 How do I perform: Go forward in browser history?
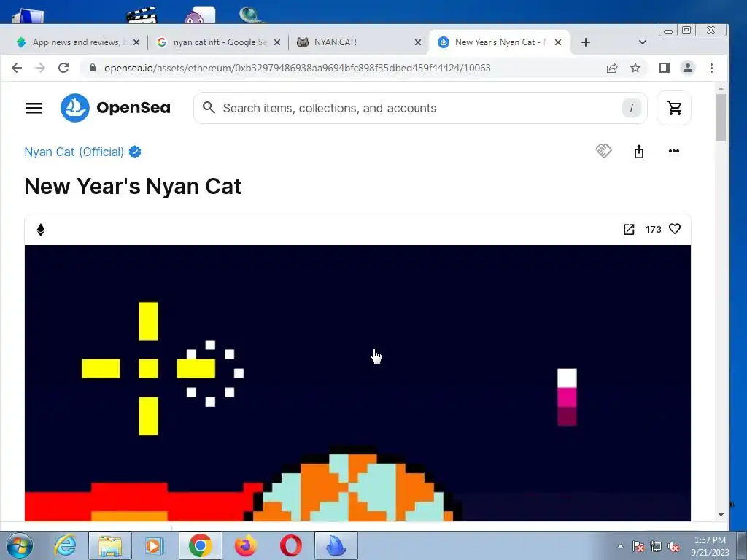click(40, 68)
